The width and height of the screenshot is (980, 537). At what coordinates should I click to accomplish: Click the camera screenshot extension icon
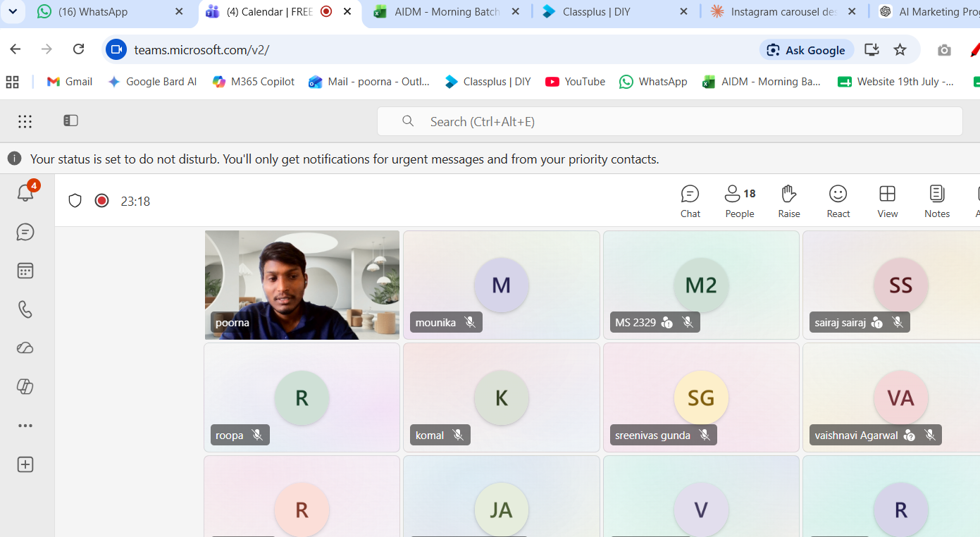click(x=944, y=50)
